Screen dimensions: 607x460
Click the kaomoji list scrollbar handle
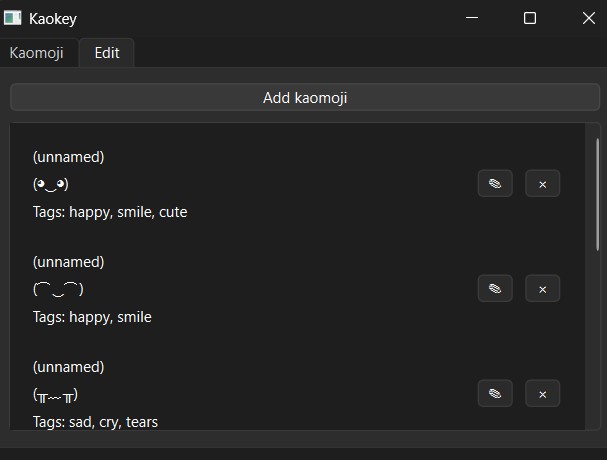[597, 194]
